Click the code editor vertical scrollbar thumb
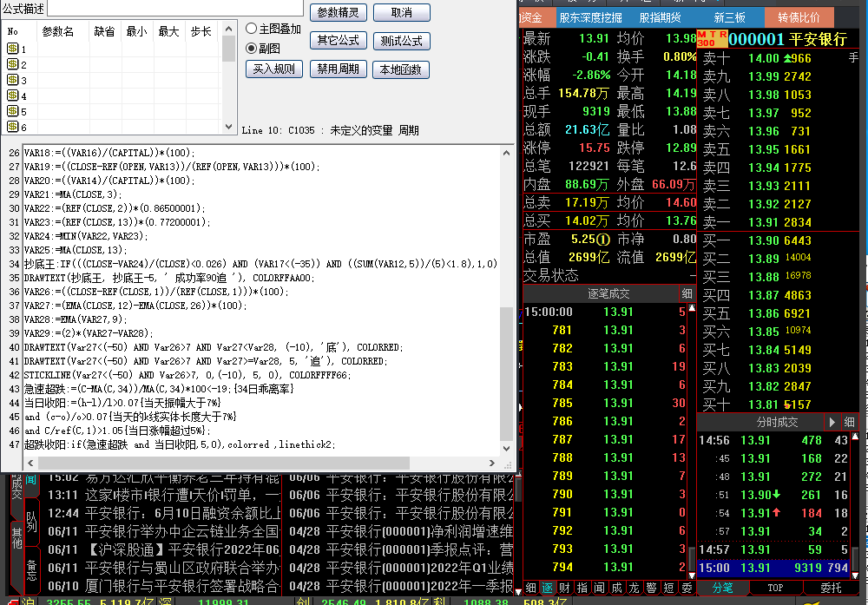This screenshot has height=605, width=868. click(x=507, y=374)
